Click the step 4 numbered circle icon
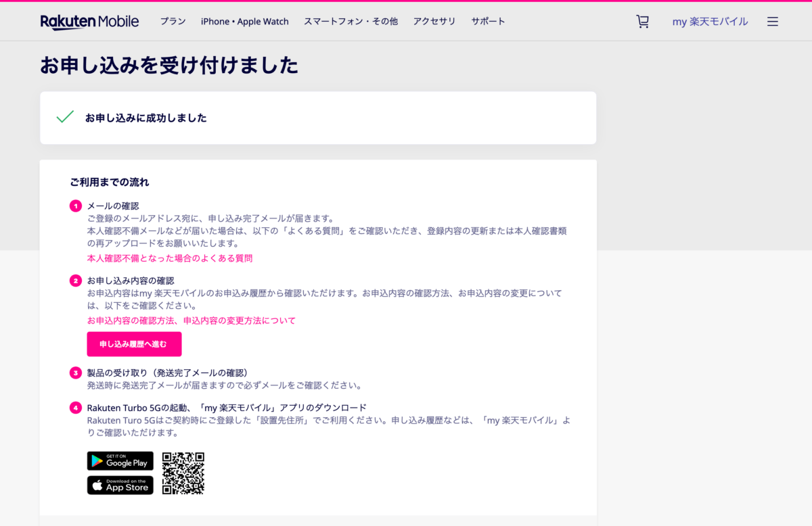Viewport: 812px width, 526px height. [x=74, y=408]
